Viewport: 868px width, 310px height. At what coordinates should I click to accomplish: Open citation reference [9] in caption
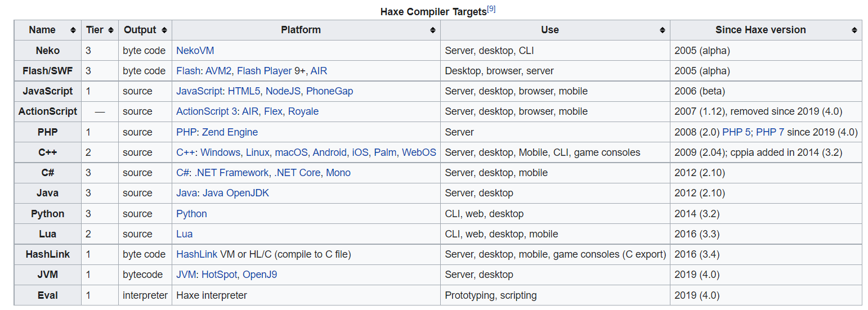click(491, 9)
